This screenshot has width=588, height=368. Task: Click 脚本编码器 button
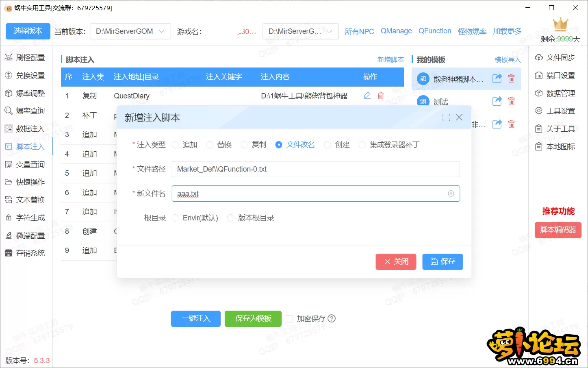click(558, 230)
